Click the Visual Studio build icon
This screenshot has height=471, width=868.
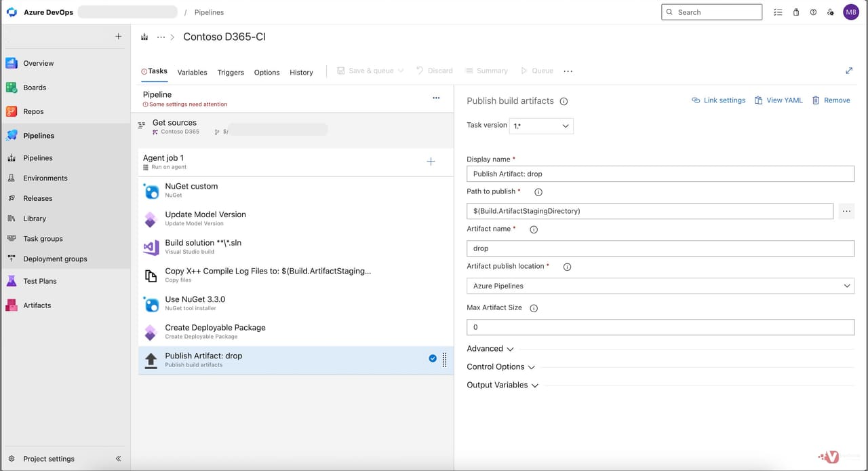tap(151, 248)
